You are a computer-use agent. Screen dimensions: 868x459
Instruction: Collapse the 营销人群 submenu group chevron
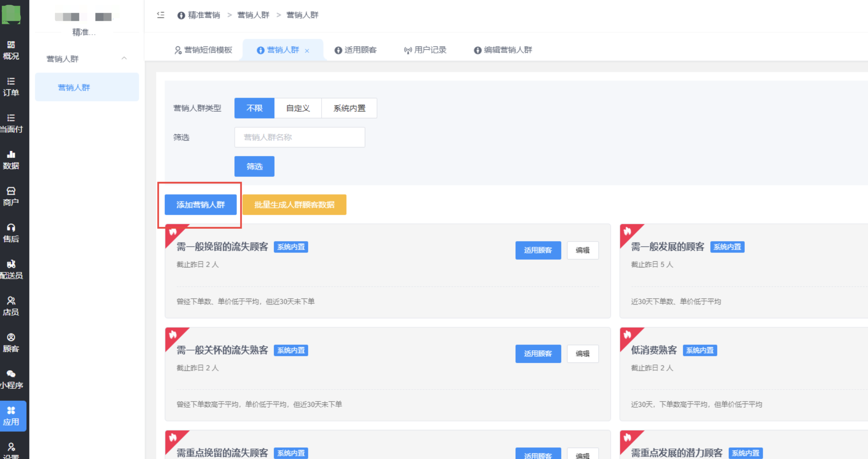[124, 59]
